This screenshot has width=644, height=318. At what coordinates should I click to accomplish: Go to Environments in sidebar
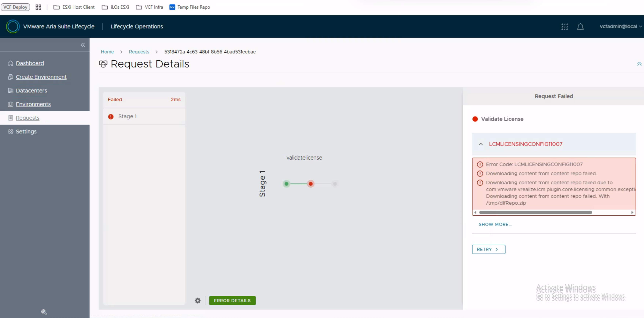tap(33, 104)
